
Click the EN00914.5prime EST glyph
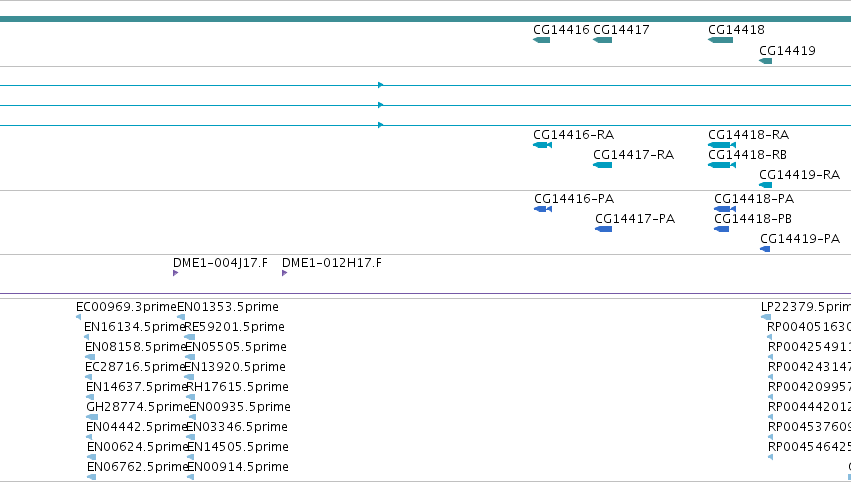point(190,477)
